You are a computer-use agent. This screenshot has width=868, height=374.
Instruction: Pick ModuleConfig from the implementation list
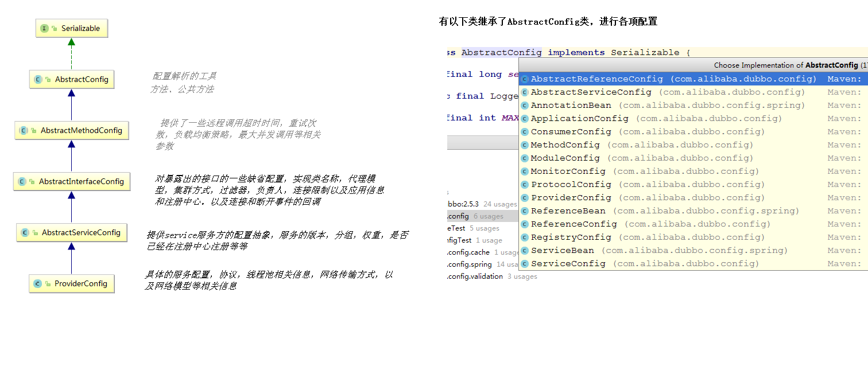pyautogui.click(x=693, y=158)
